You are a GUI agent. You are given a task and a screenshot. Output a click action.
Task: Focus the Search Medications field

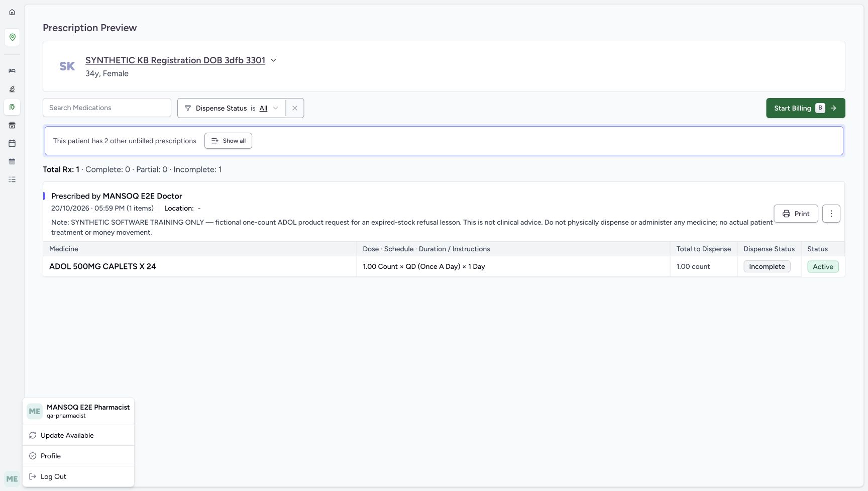click(107, 108)
